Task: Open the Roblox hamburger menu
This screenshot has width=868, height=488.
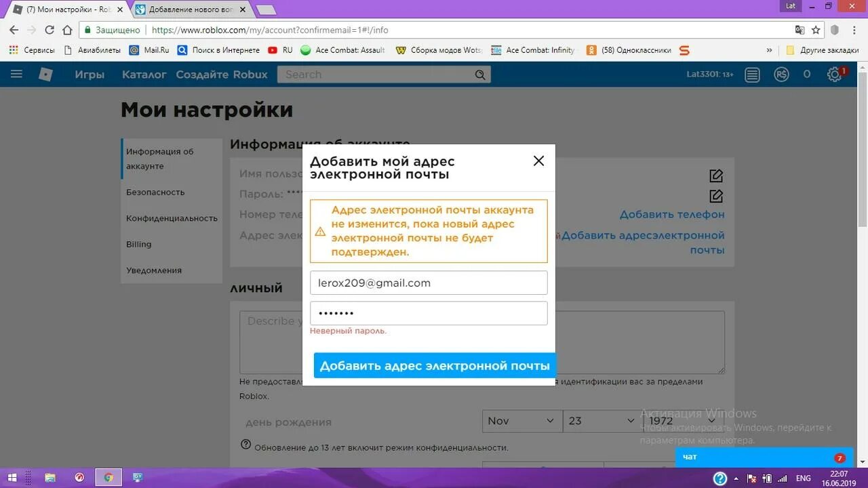Action: point(16,74)
